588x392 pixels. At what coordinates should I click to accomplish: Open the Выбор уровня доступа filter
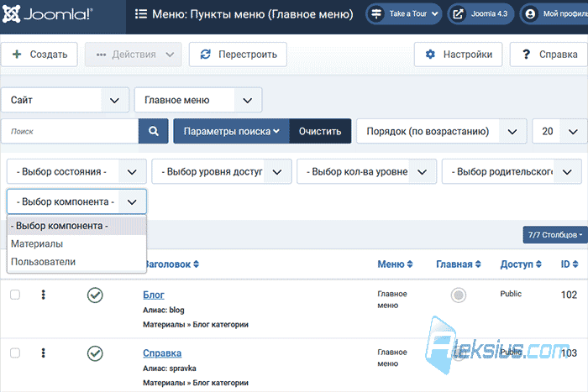click(x=222, y=171)
